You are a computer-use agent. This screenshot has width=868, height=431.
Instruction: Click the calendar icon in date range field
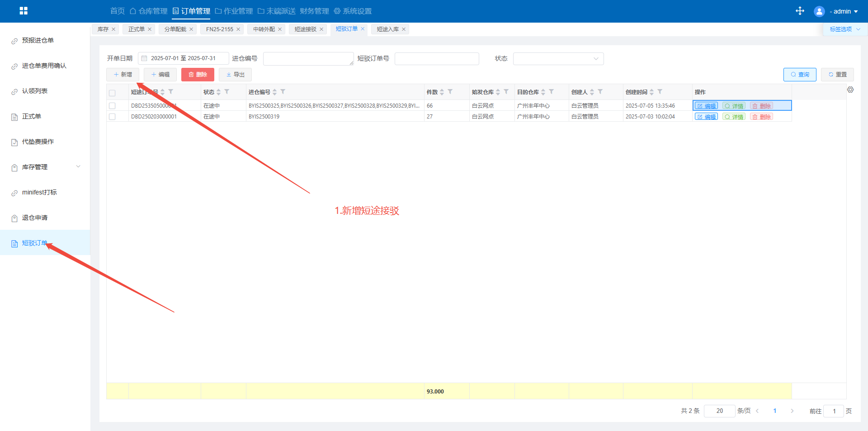coord(144,58)
